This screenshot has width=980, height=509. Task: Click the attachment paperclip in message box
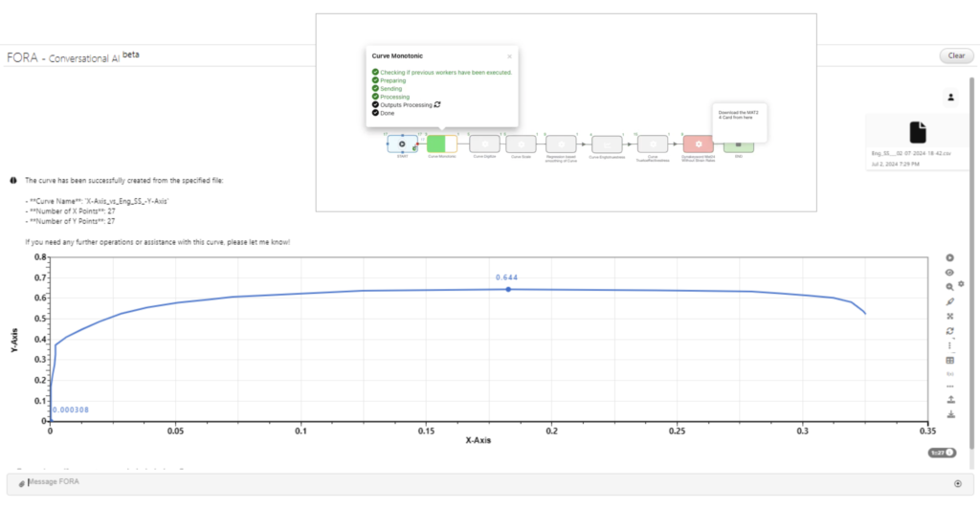tap(21, 483)
